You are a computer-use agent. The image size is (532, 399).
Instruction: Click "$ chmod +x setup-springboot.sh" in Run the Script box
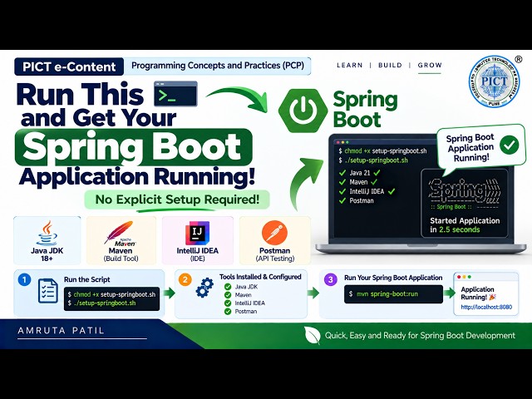(111, 294)
